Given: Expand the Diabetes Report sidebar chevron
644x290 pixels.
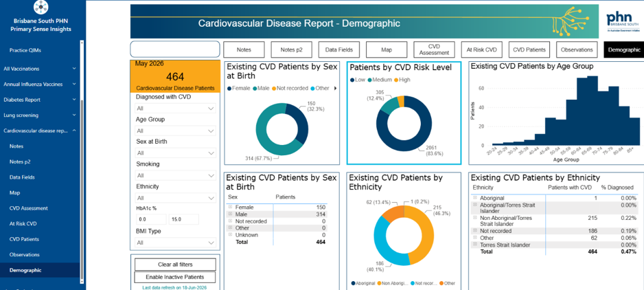Looking at the screenshot, I should [74, 100].
